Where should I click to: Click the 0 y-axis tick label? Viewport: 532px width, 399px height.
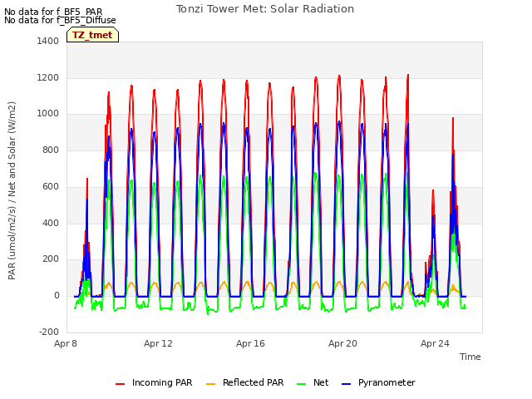(x=57, y=296)
